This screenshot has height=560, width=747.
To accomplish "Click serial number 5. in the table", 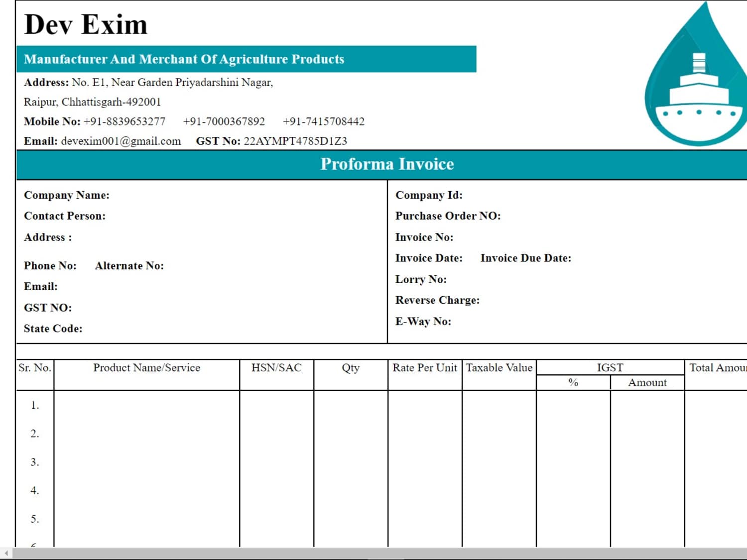I will click(35, 519).
